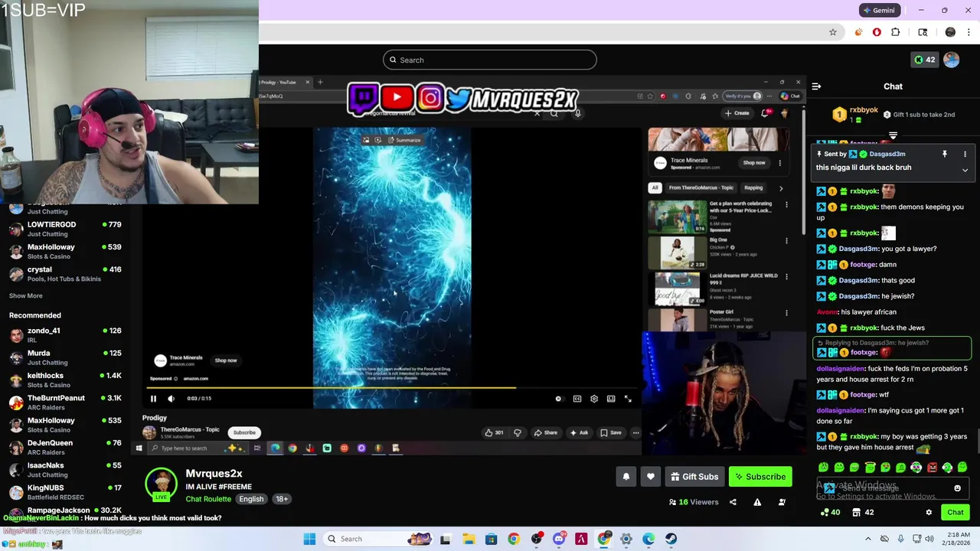Open zondo_41 recommended channel
This screenshot has height=551, width=980.
pyautogui.click(x=65, y=335)
